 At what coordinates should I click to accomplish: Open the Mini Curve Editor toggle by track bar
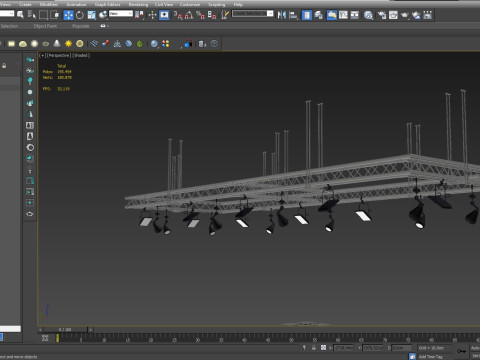coord(45,338)
